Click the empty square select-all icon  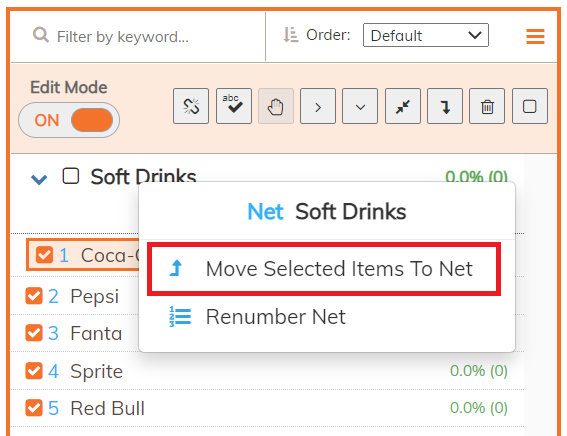pyautogui.click(x=530, y=106)
